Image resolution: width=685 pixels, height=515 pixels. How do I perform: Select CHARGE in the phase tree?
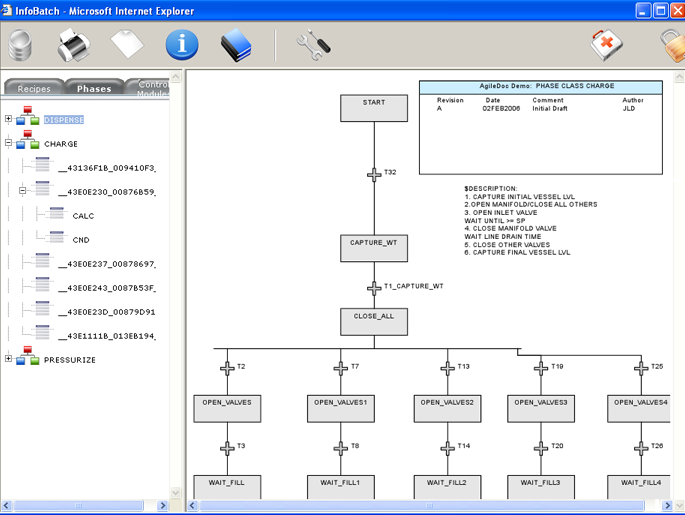pos(61,144)
